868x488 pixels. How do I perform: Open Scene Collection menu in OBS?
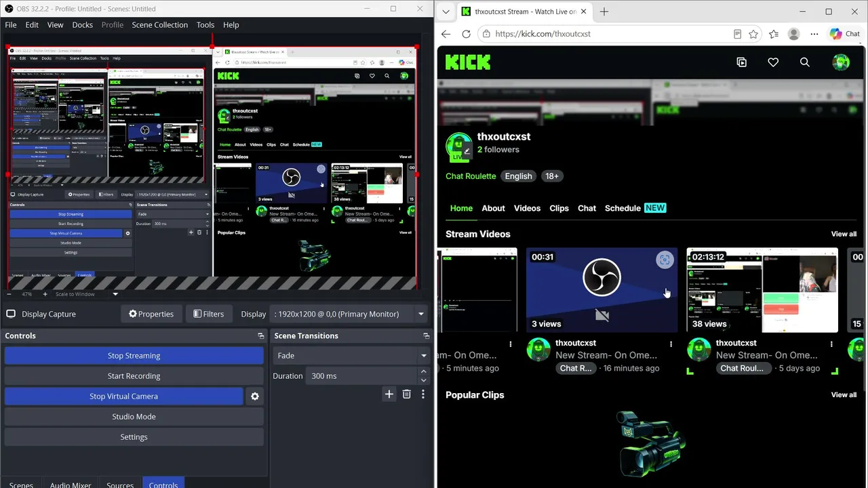point(159,25)
